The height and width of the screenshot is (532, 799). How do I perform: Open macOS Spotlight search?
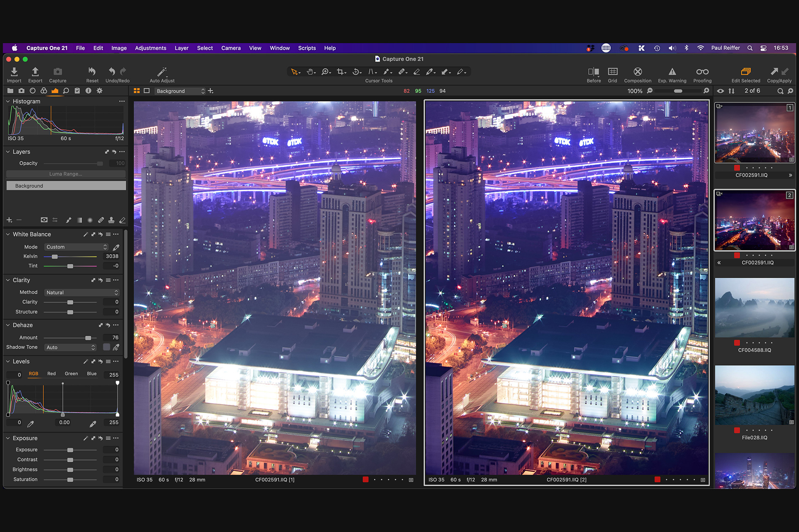750,48
